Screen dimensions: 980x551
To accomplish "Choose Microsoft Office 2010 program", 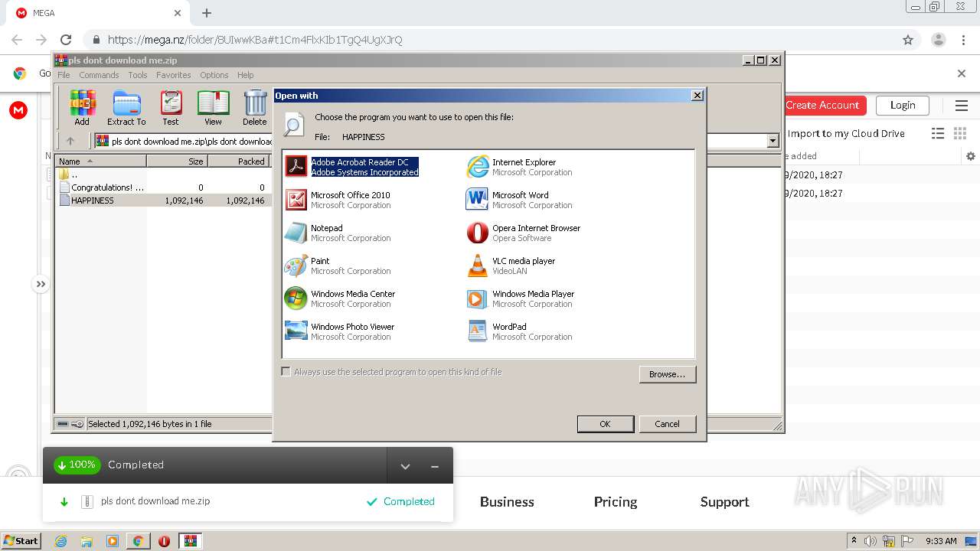I will [x=338, y=200].
